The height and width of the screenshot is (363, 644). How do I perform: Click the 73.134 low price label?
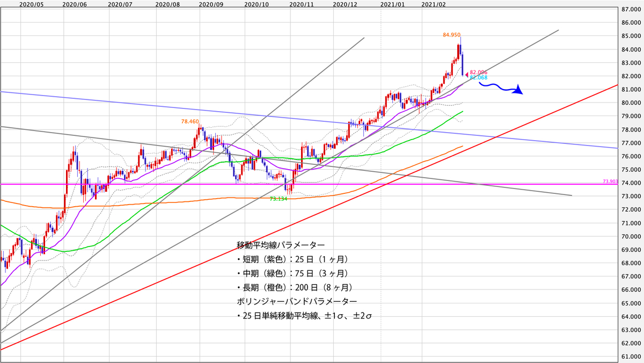(278, 199)
